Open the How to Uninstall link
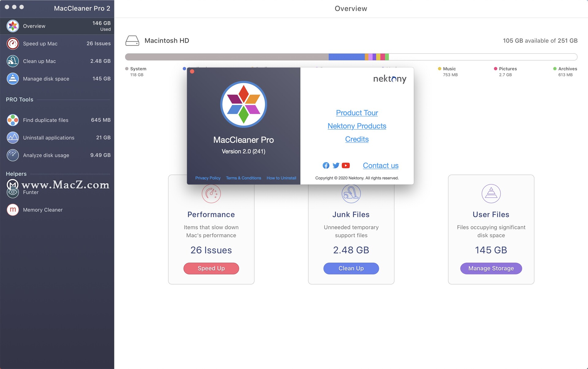The image size is (588, 369). [x=281, y=178]
